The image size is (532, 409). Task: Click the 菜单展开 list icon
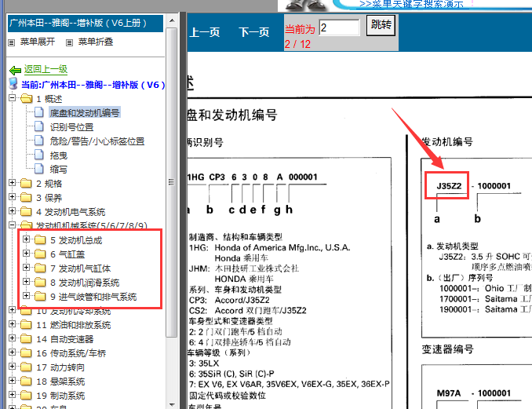[x=12, y=42]
